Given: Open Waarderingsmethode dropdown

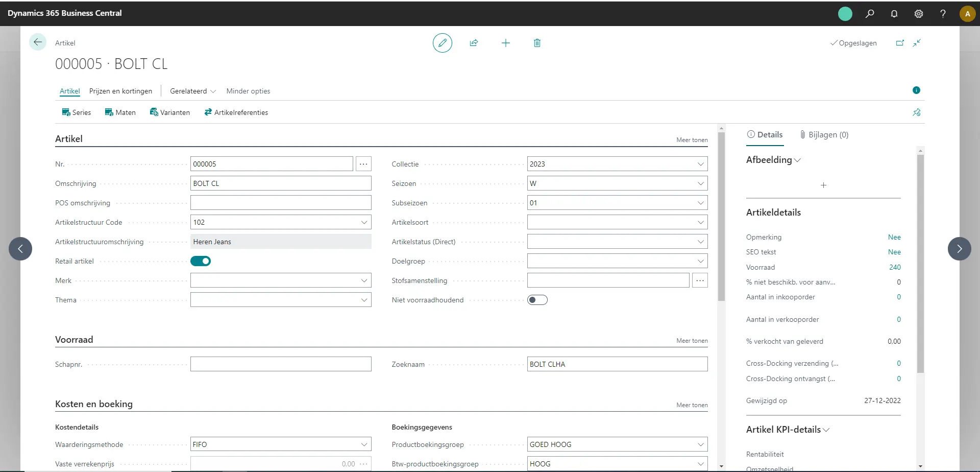Looking at the screenshot, I should [364, 444].
